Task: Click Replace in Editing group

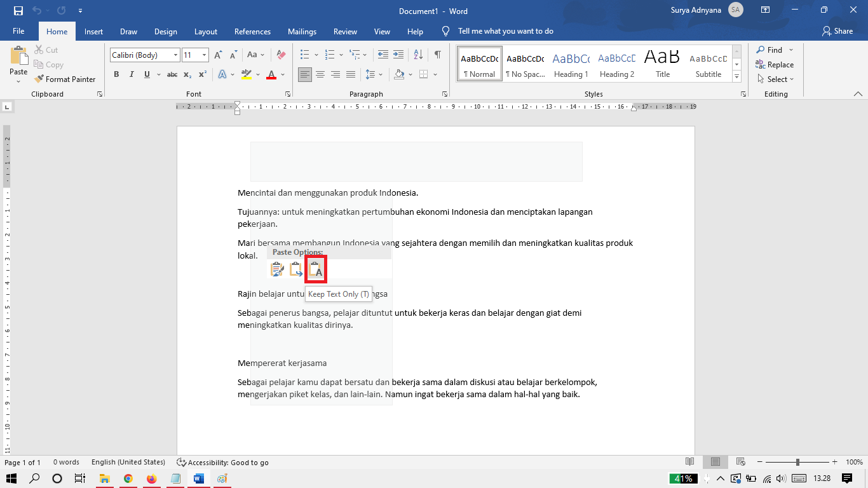Action: coord(775,65)
